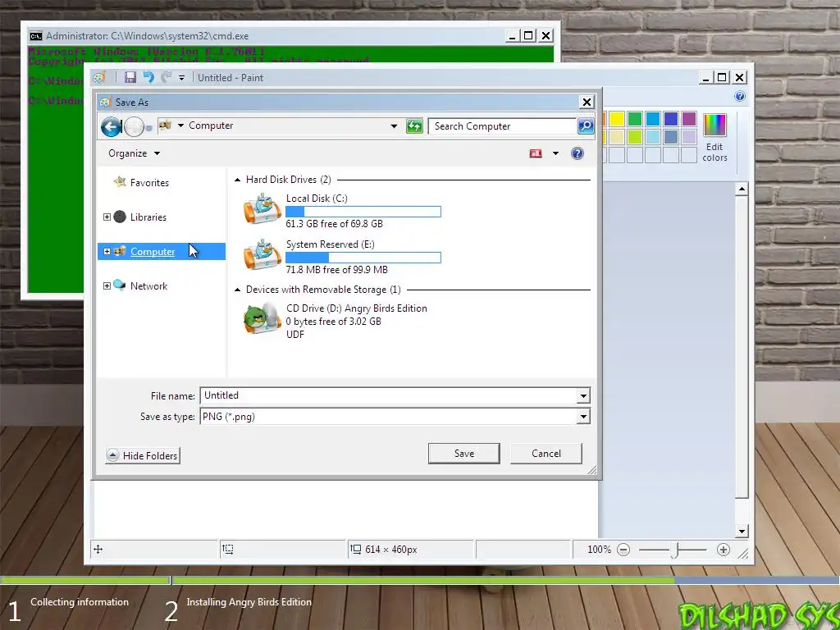Pick the green color swatch in Paint

pos(635,119)
